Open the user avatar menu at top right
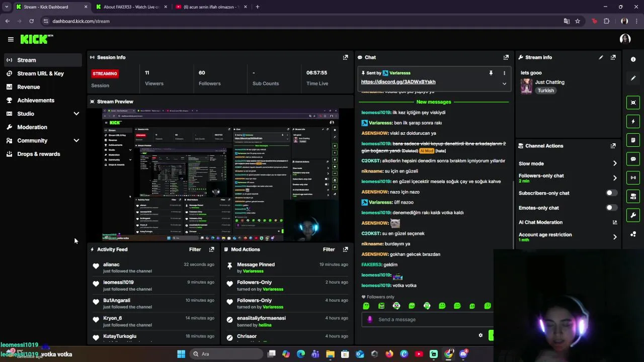644x362 pixels. 625,39
